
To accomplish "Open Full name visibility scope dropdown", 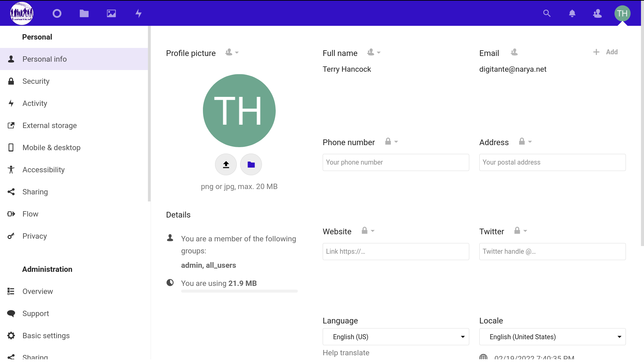I will pos(374,53).
